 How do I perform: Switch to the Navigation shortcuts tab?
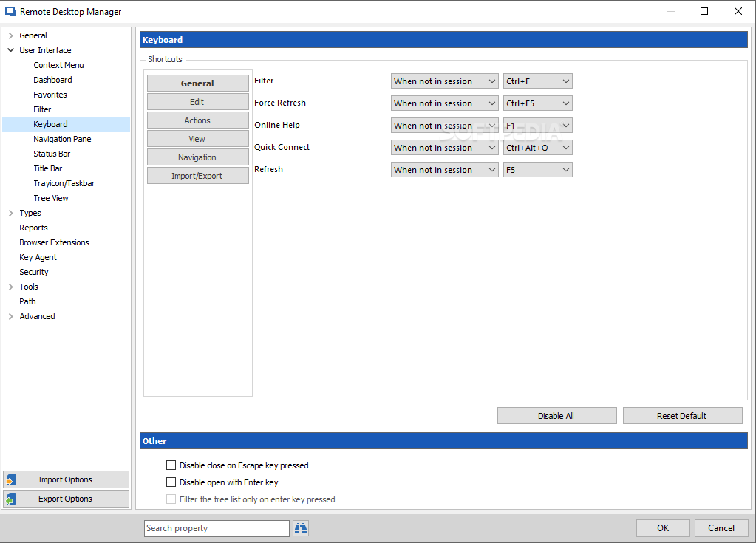197,157
